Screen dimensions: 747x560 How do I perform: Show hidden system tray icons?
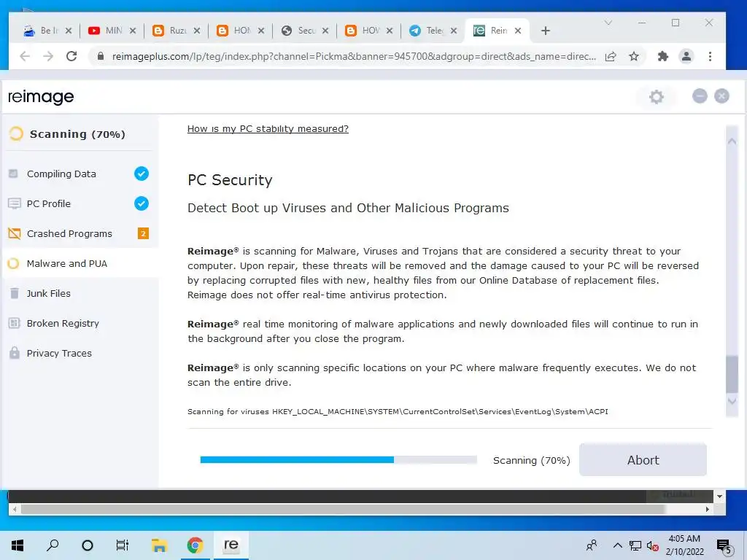pyautogui.click(x=617, y=545)
